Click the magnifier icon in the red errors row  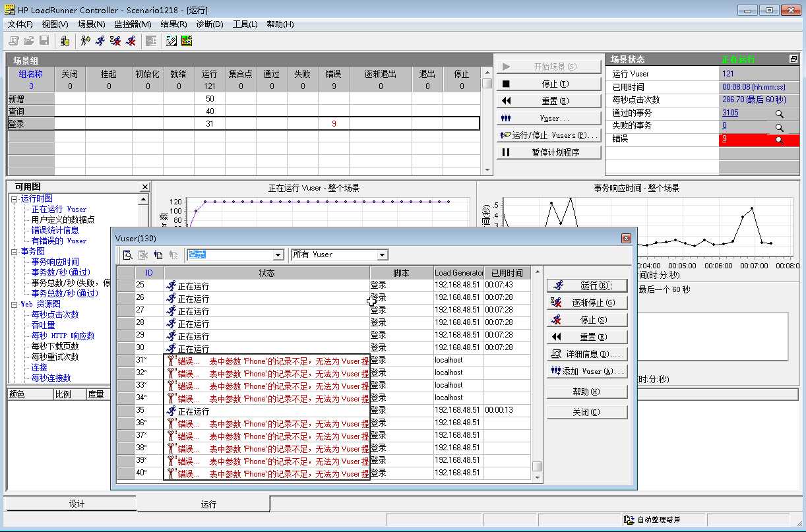[779, 140]
